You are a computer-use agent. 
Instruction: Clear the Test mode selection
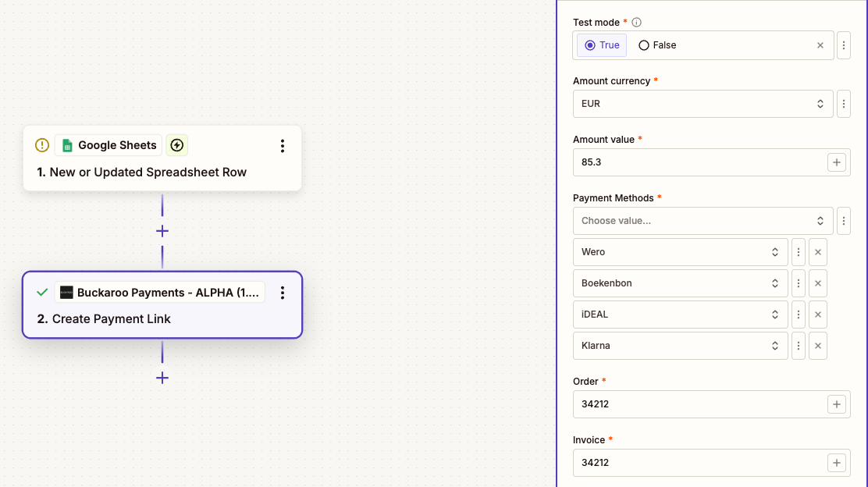click(820, 45)
